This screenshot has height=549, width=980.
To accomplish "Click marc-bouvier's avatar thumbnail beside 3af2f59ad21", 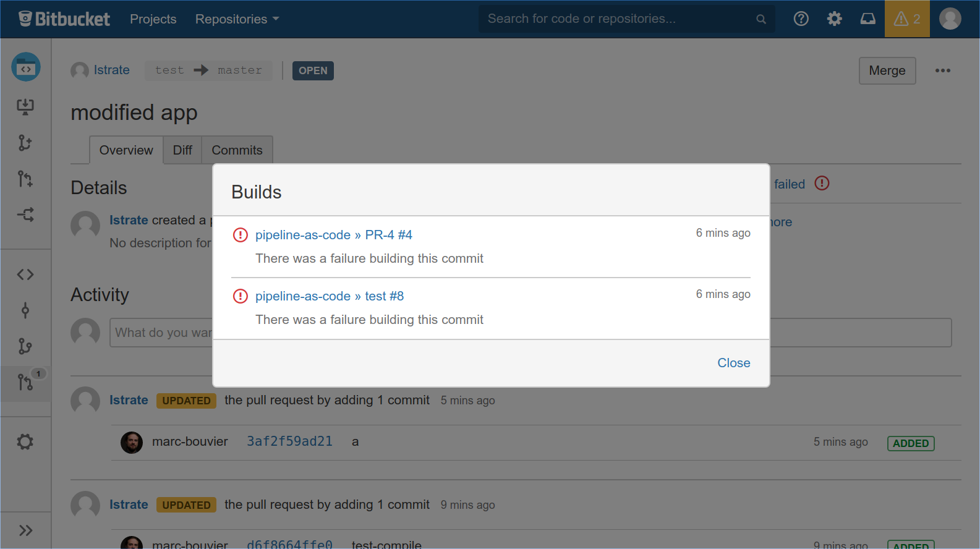I will pyautogui.click(x=132, y=442).
